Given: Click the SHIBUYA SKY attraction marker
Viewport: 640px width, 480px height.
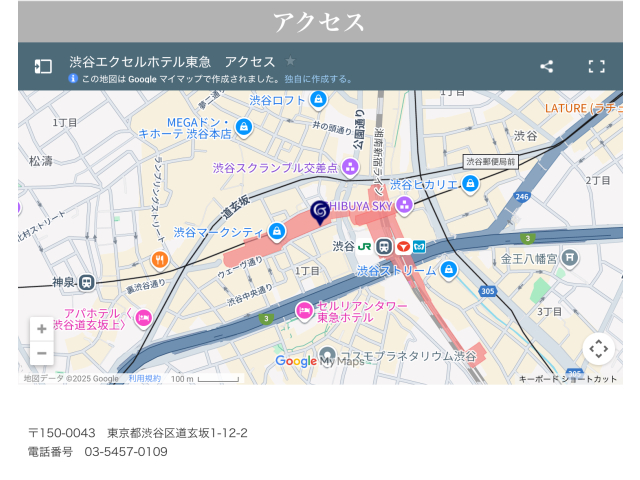Looking at the screenshot, I should [x=404, y=205].
